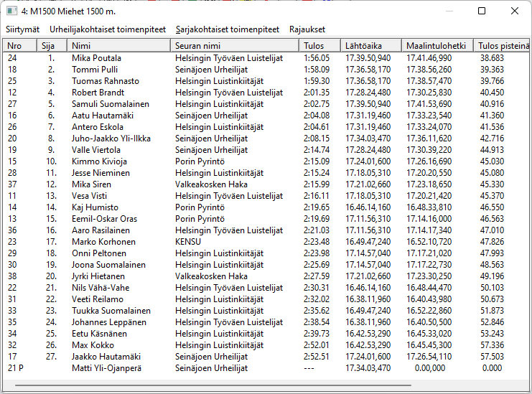This screenshot has width=532, height=394.
Task: Sort by Nimi column header
Action: tap(118, 46)
